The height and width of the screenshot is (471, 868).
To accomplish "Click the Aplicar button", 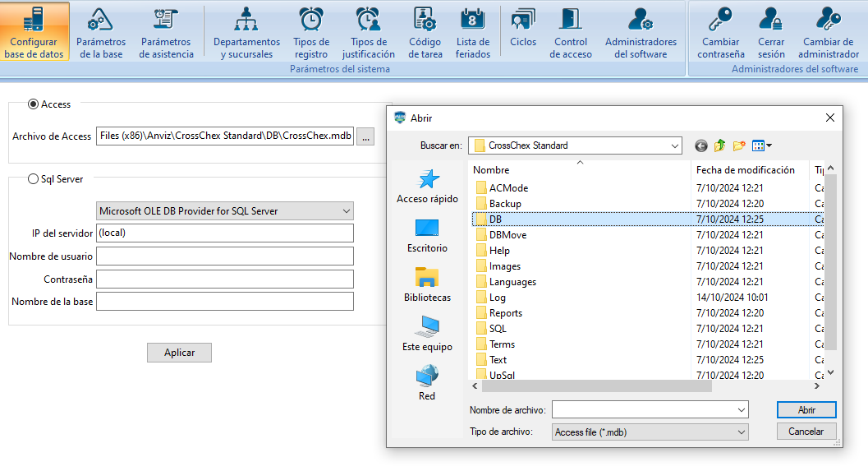I will 179,353.
